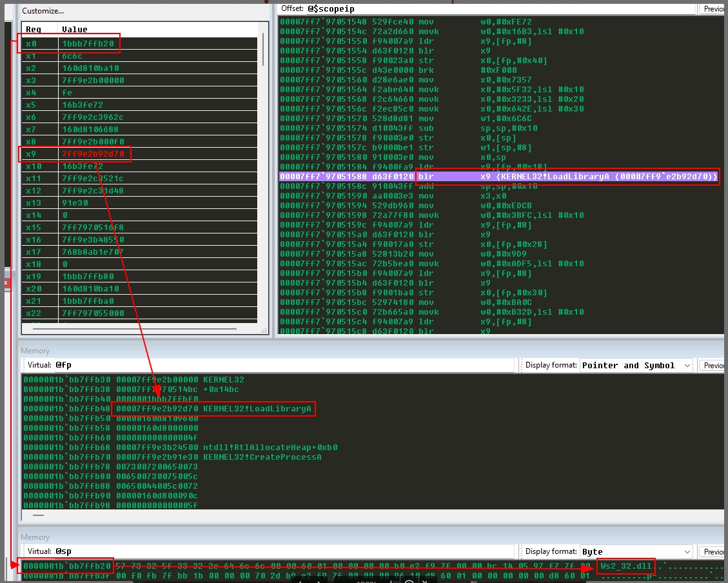The height and width of the screenshot is (583, 728).
Task: Select the brk #0xF000 instruction line
Action: click(x=398, y=70)
